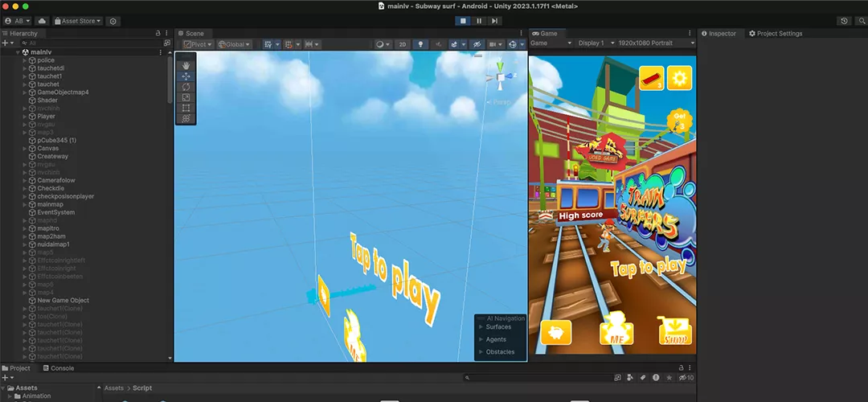Image resolution: width=868 pixels, height=402 pixels.
Task: Select the Move tool in Scene toolbar
Action: pyautogui.click(x=186, y=76)
